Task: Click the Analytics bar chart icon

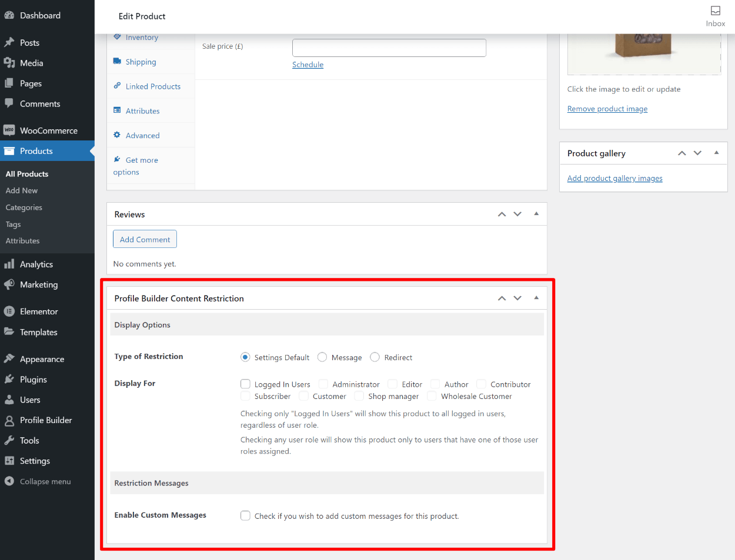Action: pyautogui.click(x=9, y=264)
